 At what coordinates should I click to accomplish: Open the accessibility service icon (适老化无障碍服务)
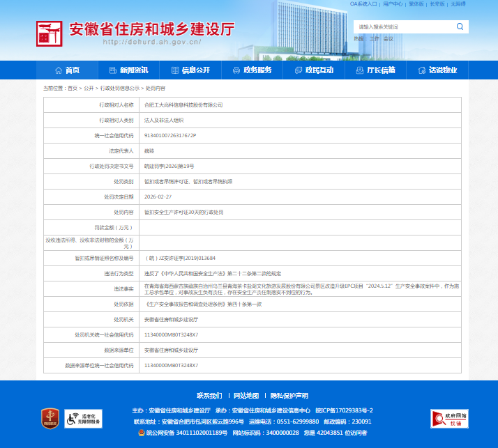83,418
